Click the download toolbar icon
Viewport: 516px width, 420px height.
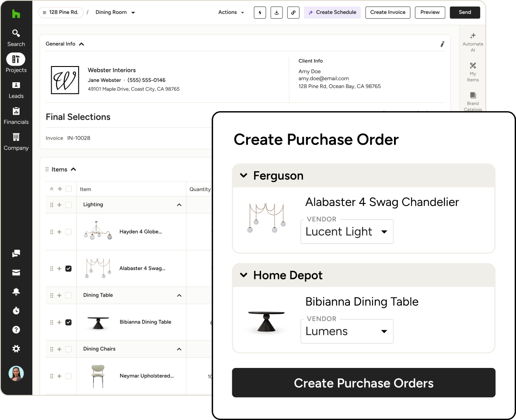[277, 13]
